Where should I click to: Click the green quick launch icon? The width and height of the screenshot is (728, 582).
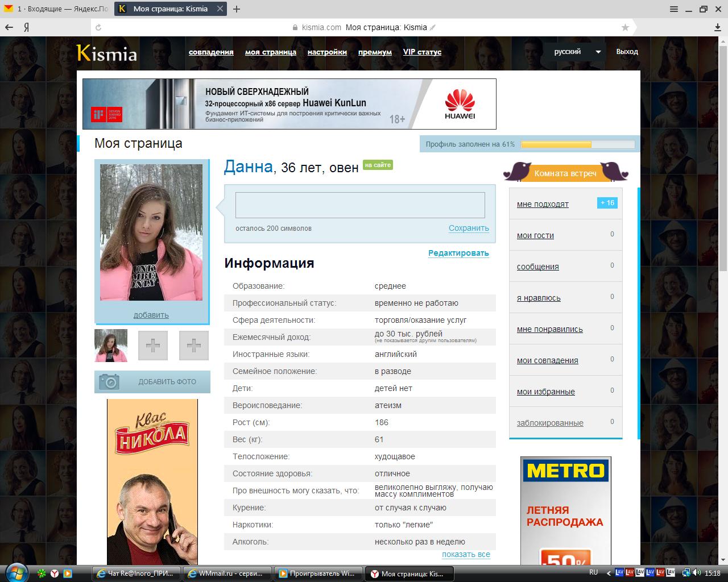pos(42,573)
